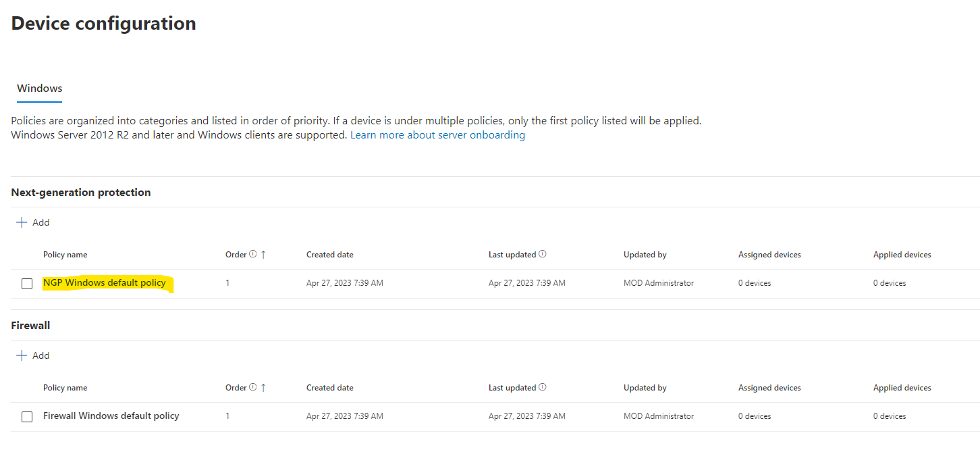The image size is (980, 452).
Task: Click Policy name header in Firewall table
Action: (x=65, y=388)
